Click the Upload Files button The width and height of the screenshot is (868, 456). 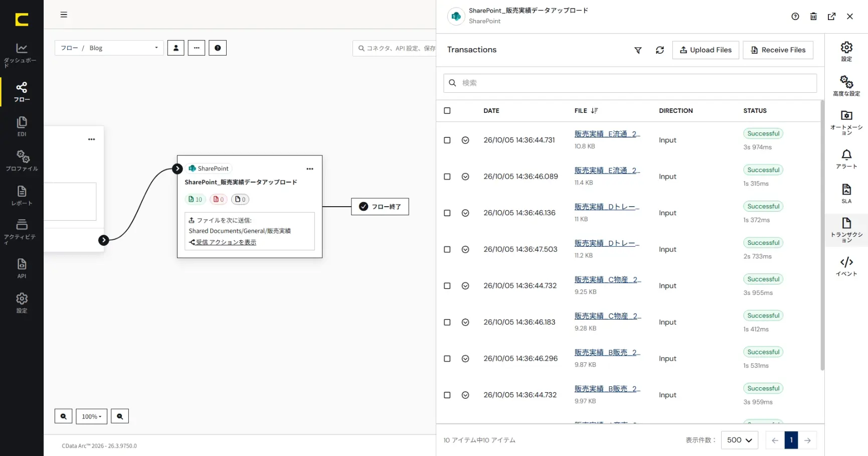click(x=706, y=50)
